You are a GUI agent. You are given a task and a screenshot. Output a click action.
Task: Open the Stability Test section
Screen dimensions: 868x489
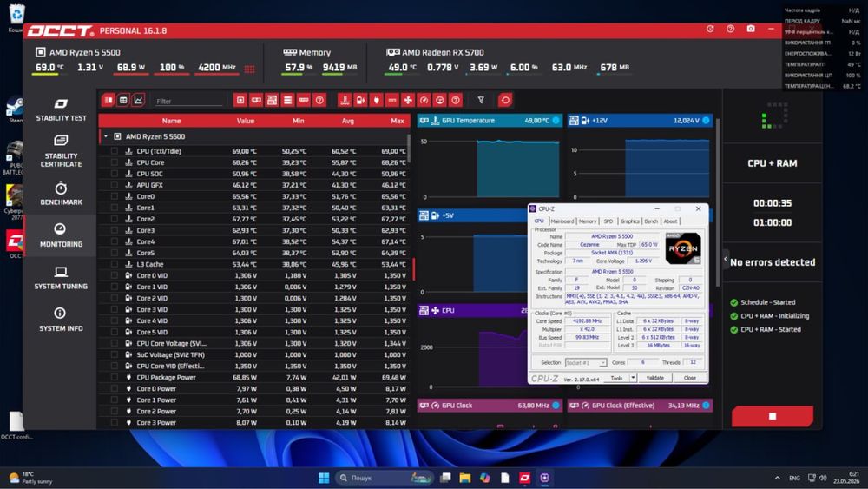click(x=61, y=109)
